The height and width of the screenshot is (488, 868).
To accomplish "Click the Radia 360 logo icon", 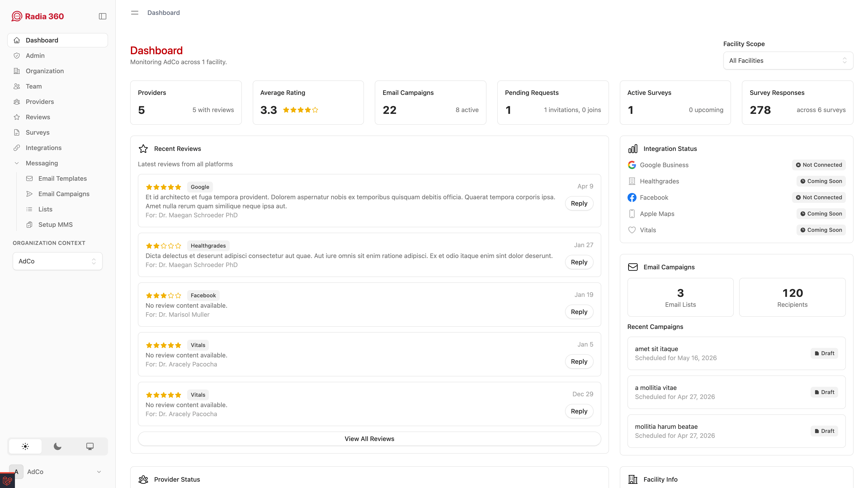I will [x=17, y=16].
